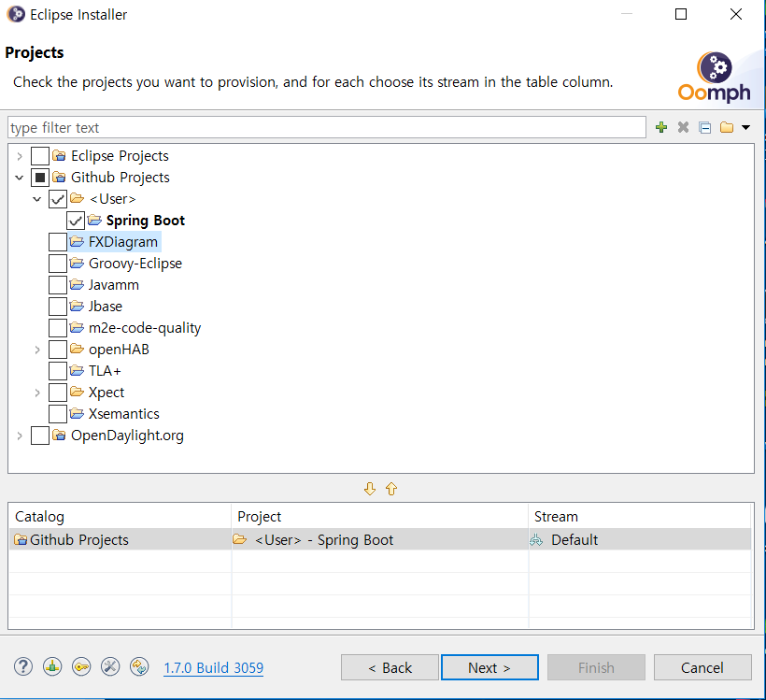Click the Default stream branch icon

coord(536,539)
